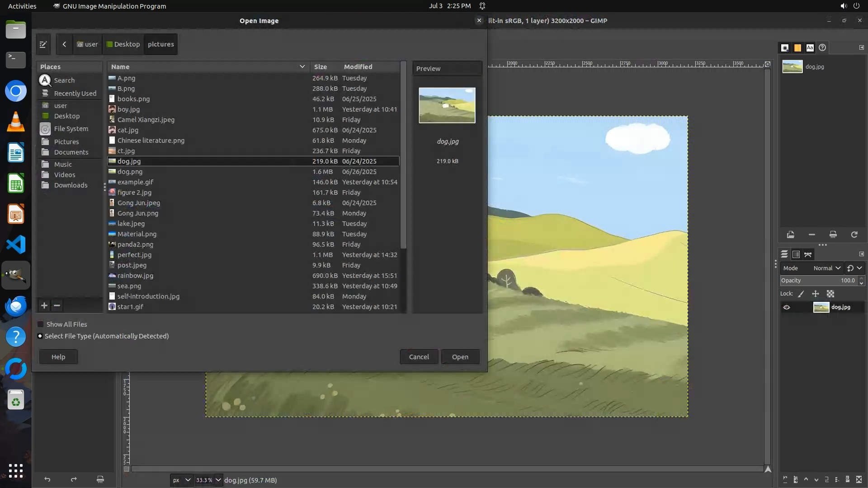Enable the Show All Files checkbox
This screenshot has height=488, width=868.
coord(41,324)
